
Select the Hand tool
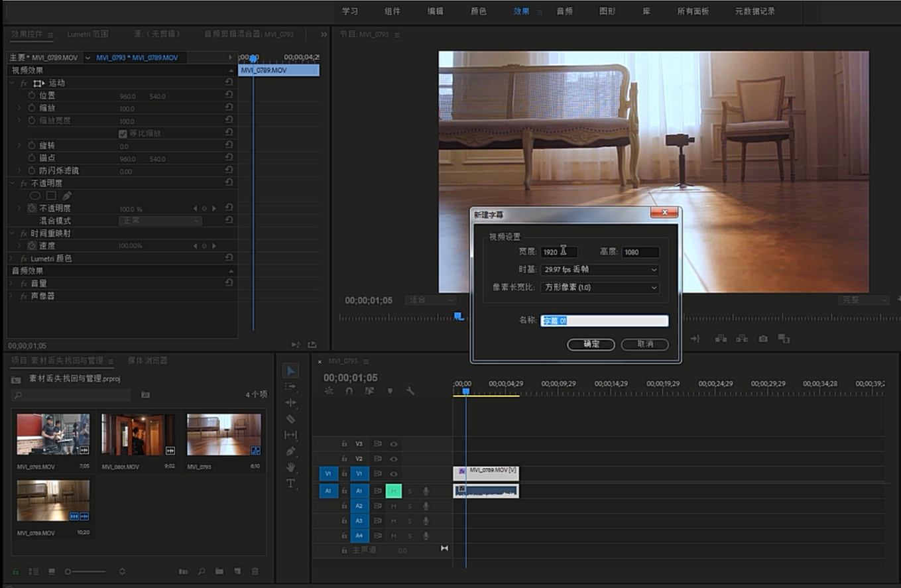tap(290, 467)
